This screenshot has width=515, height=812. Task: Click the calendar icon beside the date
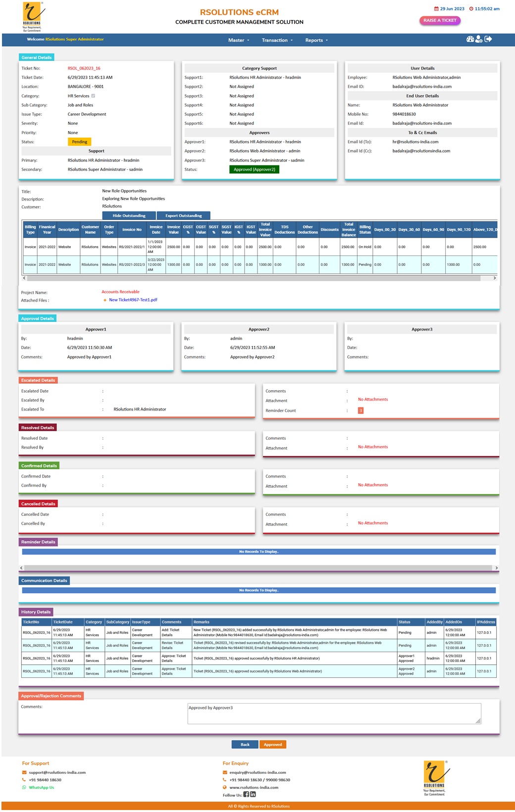436,9
